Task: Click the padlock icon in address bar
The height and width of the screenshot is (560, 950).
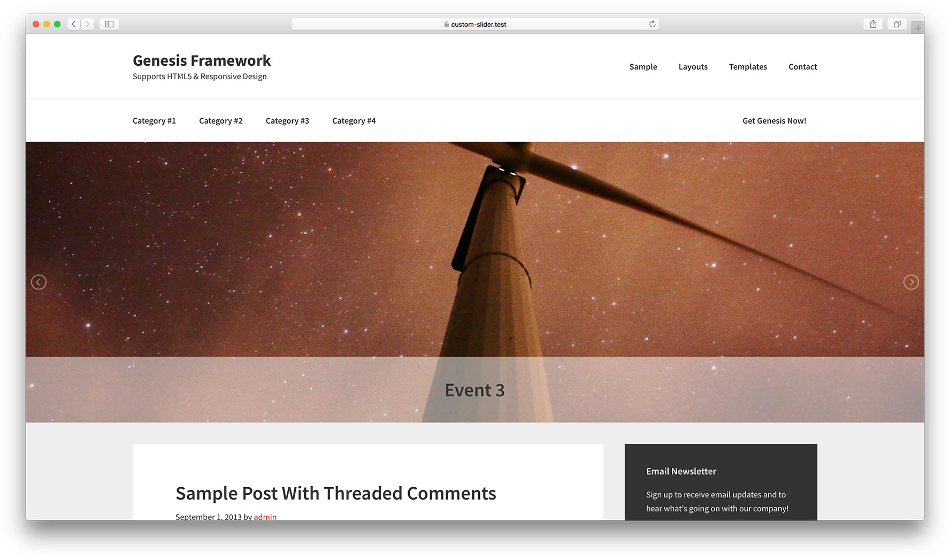Action: pyautogui.click(x=446, y=24)
